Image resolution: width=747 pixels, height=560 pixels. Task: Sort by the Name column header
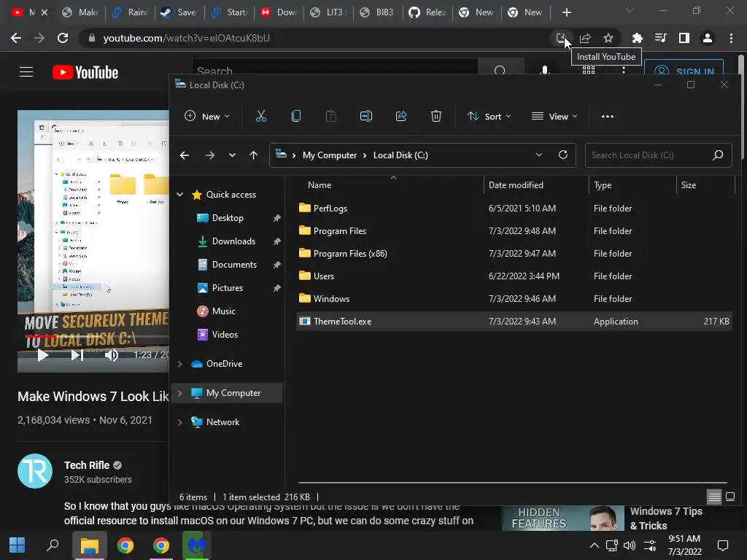tap(320, 185)
